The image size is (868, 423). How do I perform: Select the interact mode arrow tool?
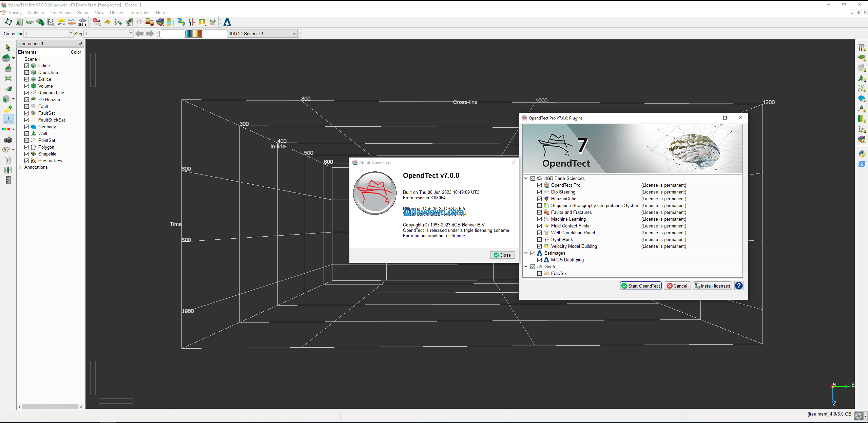(x=8, y=48)
